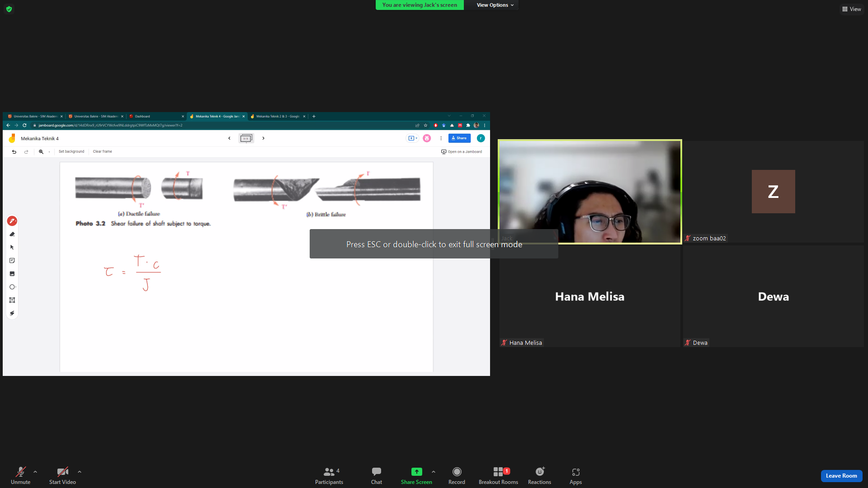Open audio options arrow next to Unmute
Screen dimensions: 868x488
[35, 472]
